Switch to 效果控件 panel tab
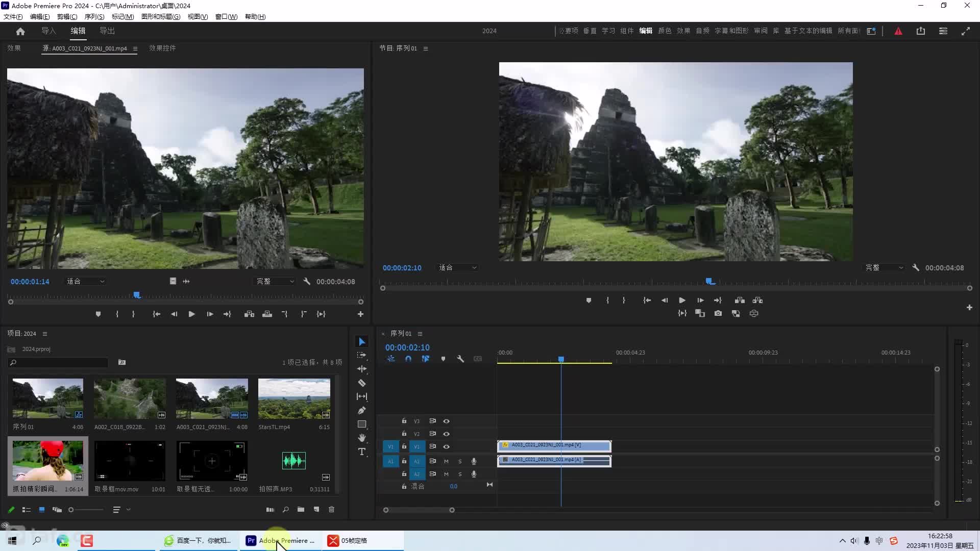 (x=162, y=48)
